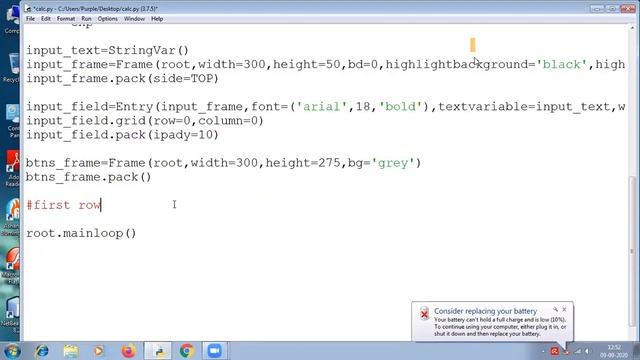
Task: Open Zoom from the taskbar
Action: [x=214, y=351]
